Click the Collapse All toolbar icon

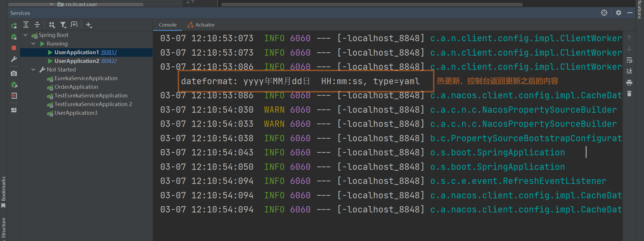pos(37,25)
